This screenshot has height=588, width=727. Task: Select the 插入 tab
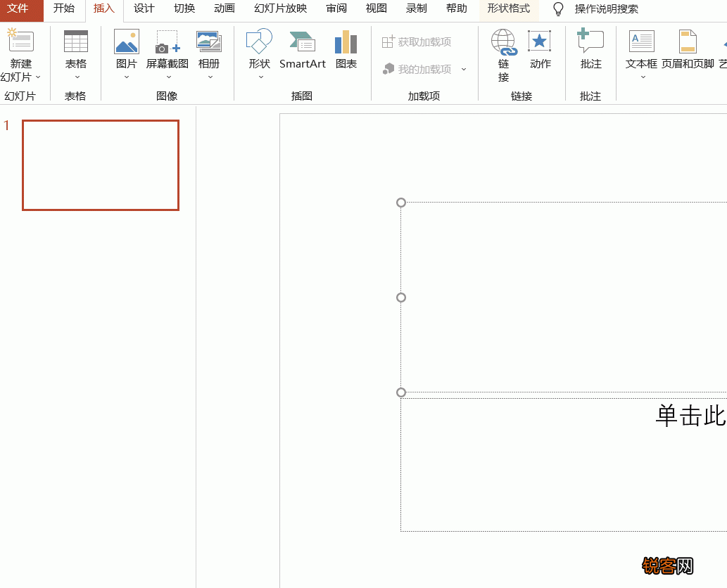[104, 8]
